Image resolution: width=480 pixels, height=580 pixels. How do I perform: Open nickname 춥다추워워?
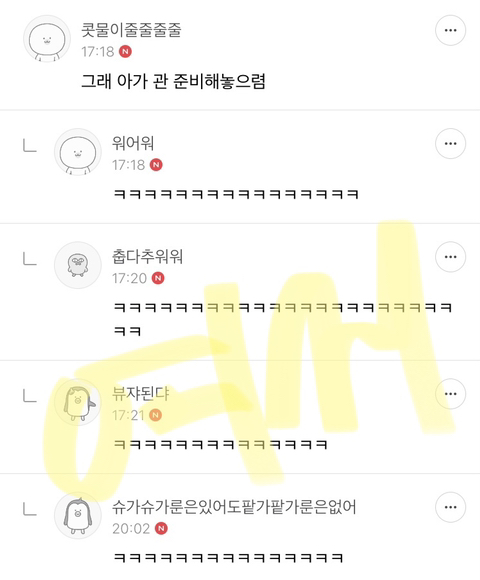pyautogui.click(x=148, y=256)
